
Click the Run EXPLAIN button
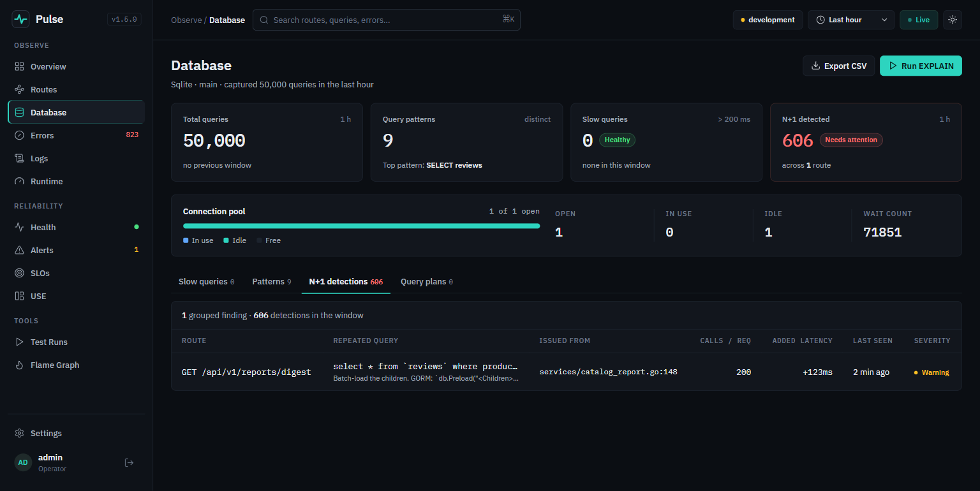921,66
